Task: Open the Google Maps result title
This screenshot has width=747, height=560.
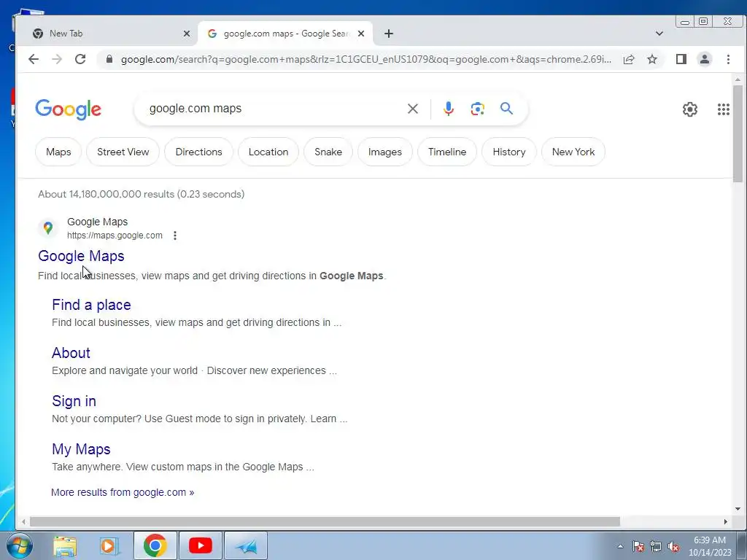Action: (x=81, y=256)
